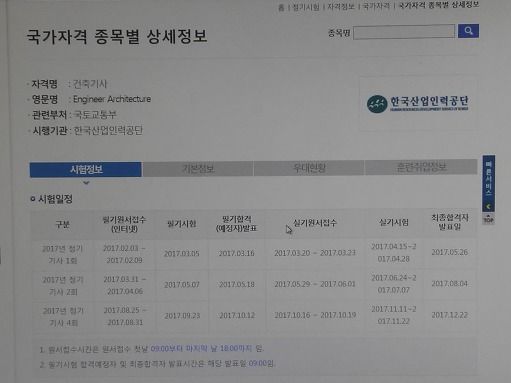Click final result date 2017.05.26
The image size is (511, 383).
pyautogui.click(x=450, y=252)
